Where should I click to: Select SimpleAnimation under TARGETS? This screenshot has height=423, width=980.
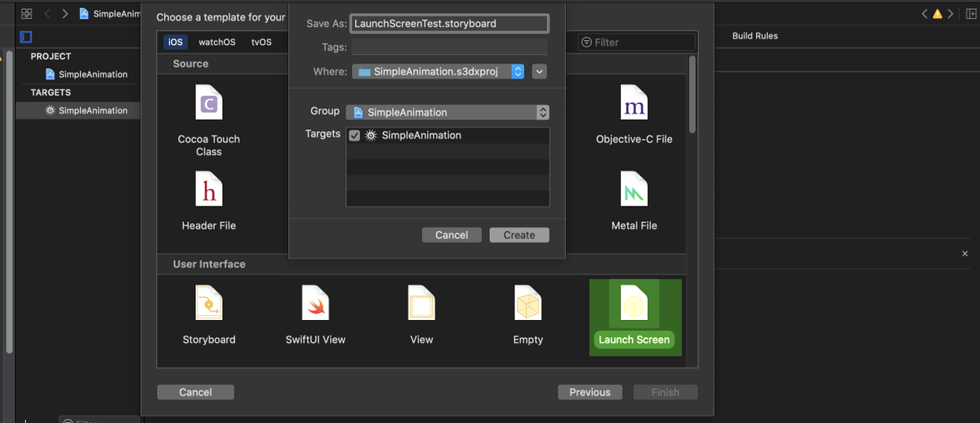click(x=87, y=110)
